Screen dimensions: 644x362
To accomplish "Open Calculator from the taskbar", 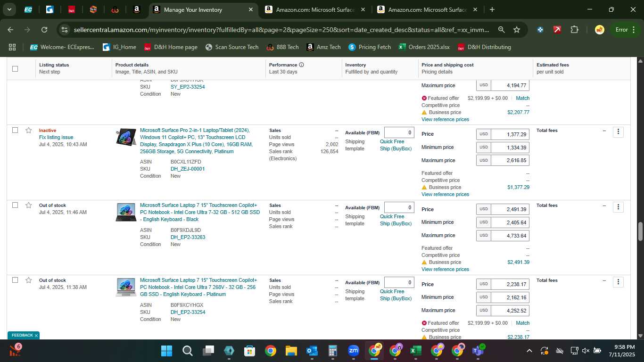I will tap(332, 351).
